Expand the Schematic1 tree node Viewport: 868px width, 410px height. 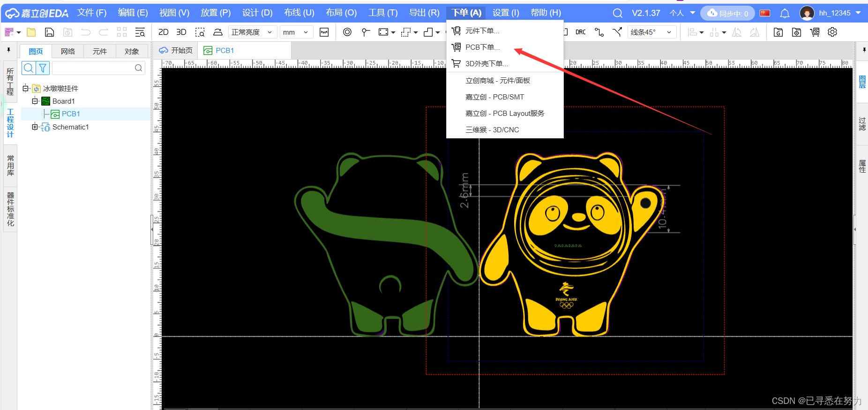(35, 127)
